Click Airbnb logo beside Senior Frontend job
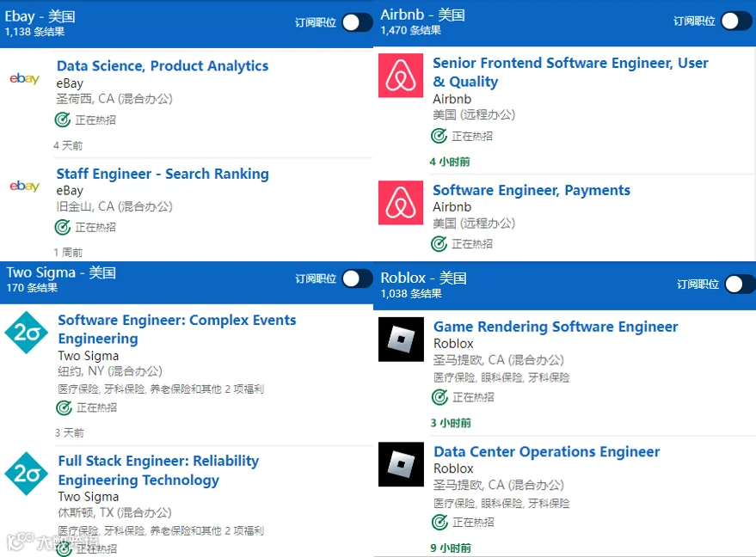The width and height of the screenshot is (756, 557). tap(401, 76)
